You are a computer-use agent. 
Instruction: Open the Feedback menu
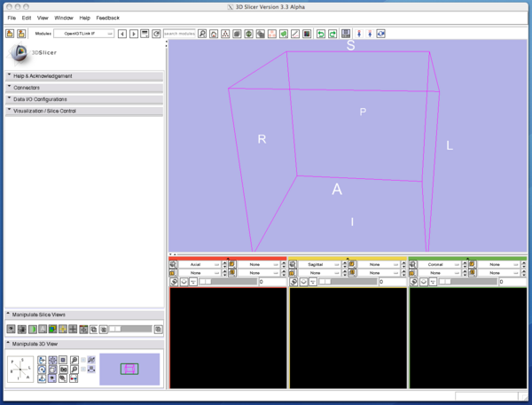pyautogui.click(x=107, y=18)
